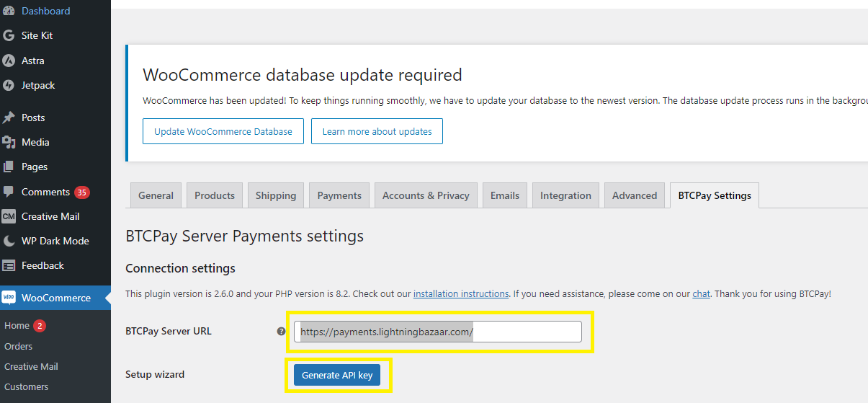Open the Shipping settings tab
Viewport: 868px width, 403px height.
275,195
